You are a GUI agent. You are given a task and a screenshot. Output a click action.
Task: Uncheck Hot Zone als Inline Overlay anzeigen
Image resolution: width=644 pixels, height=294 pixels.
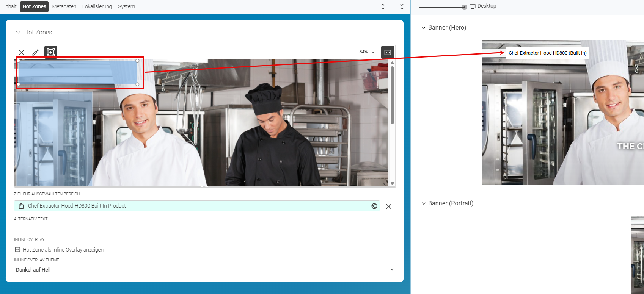(18, 250)
